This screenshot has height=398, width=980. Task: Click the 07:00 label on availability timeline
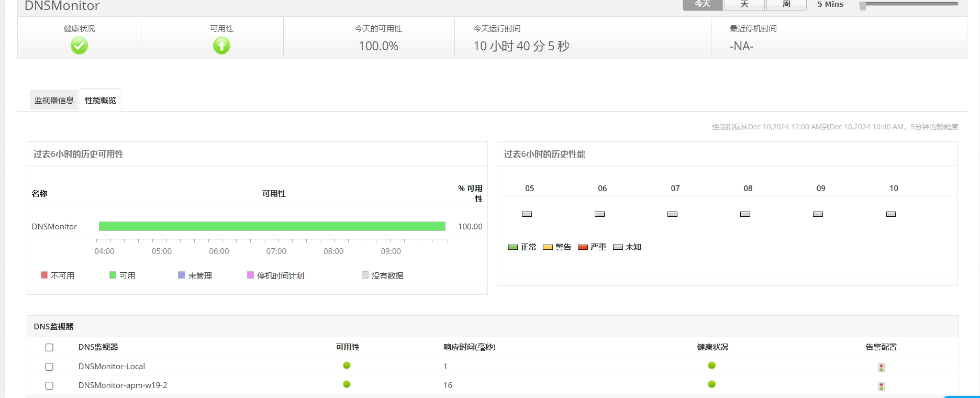point(276,251)
